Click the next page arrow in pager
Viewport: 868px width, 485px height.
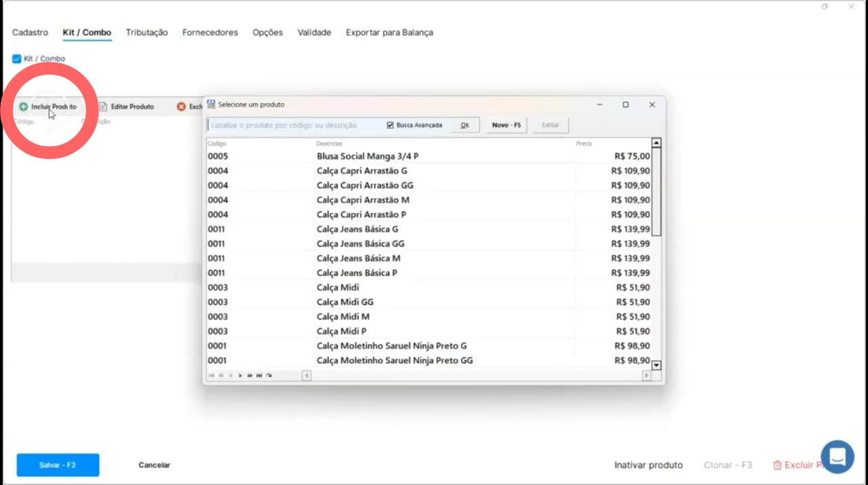[240, 375]
